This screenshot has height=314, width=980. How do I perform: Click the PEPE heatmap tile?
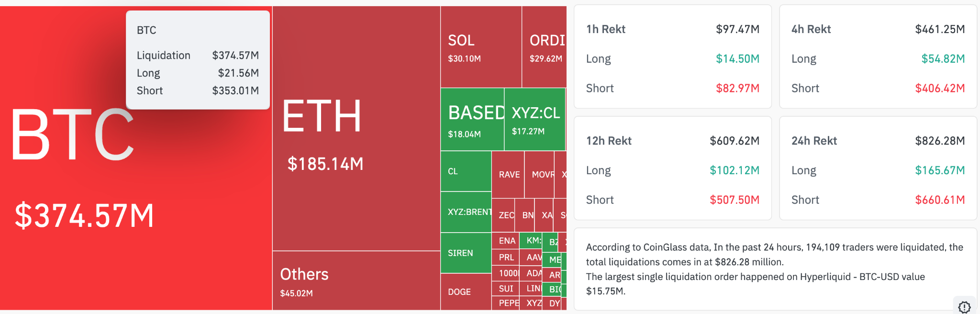coord(505,303)
